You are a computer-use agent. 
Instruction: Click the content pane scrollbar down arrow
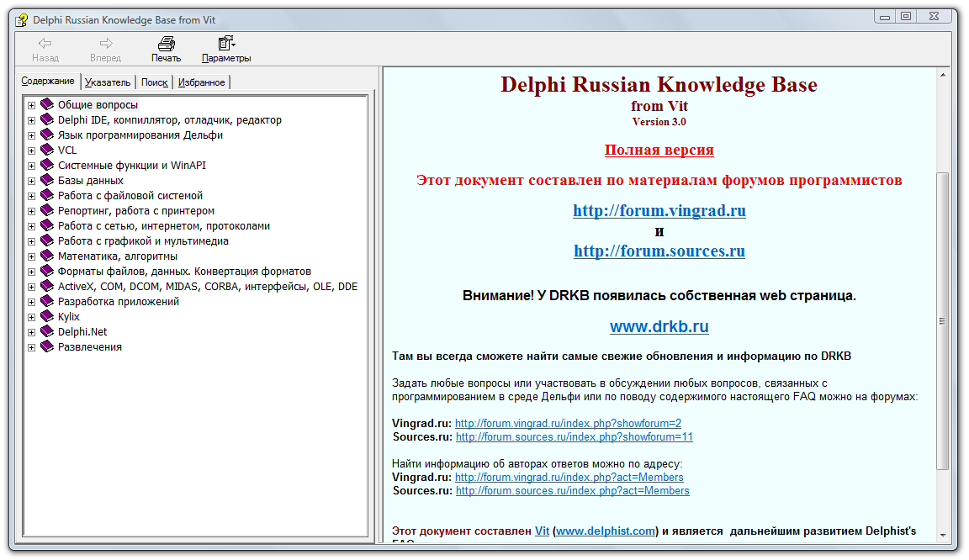[x=943, y=535]
